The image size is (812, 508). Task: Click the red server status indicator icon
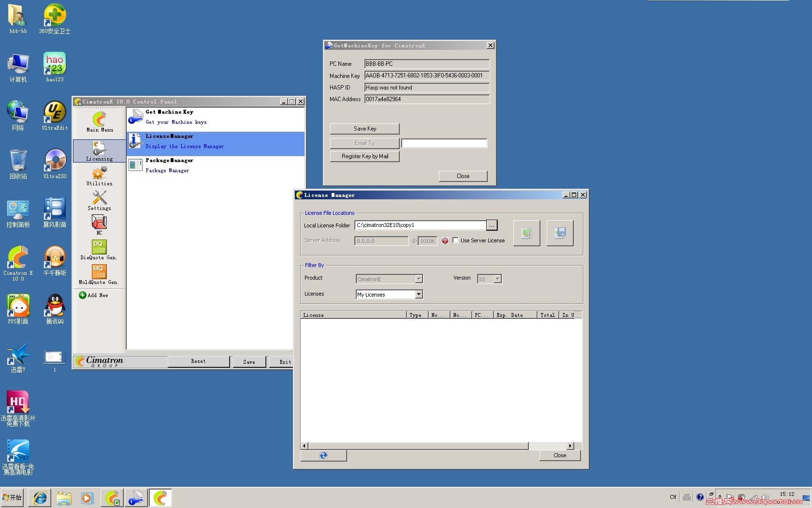pos(445,240)
